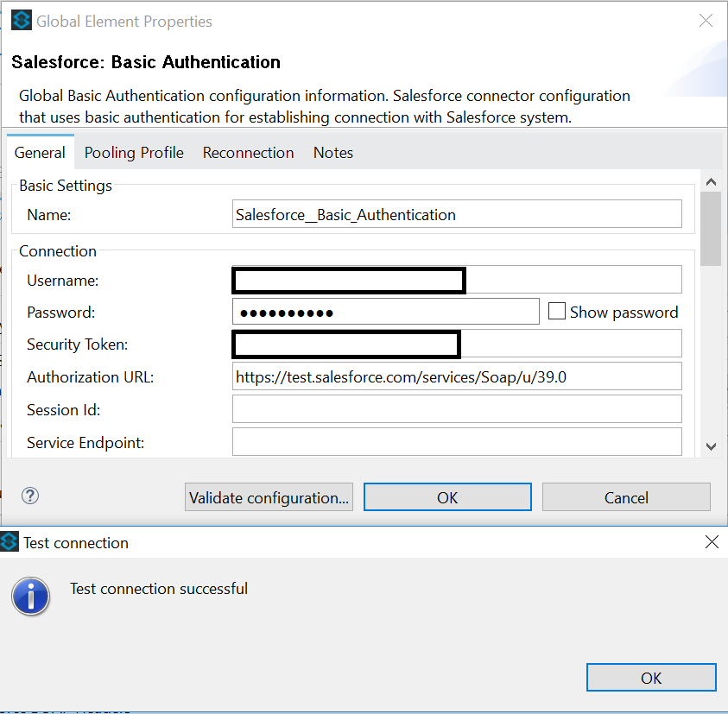Focus the Password field

click(385, 312)
